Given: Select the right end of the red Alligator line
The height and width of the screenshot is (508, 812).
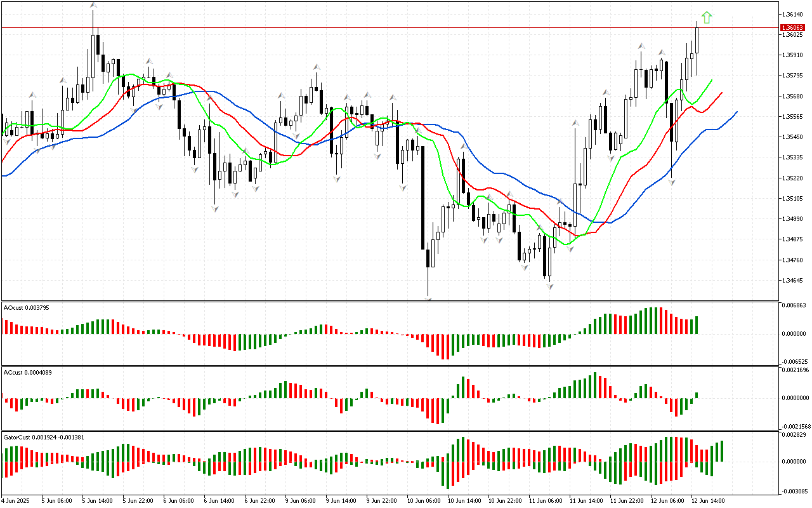Looking at the screenshot, I should (722, 93).
